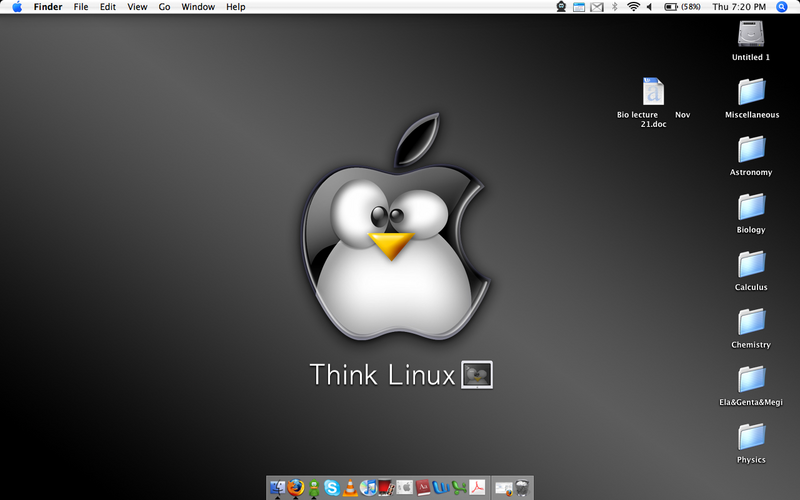Select the Physics folder
The image size is (800, 500).
click(x=751, y=444)
